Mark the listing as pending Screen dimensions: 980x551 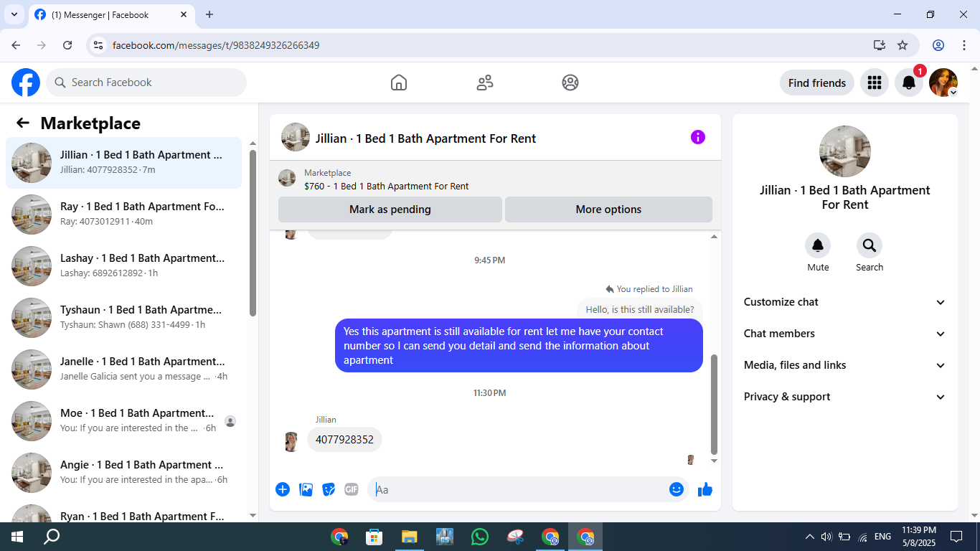coord(390,209)
